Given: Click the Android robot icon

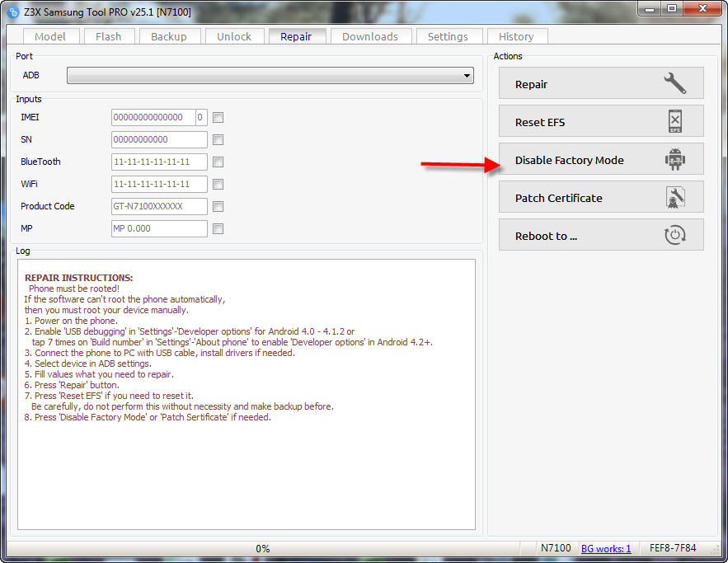Looking at the screenshot, I should click(x=674, y=159).
